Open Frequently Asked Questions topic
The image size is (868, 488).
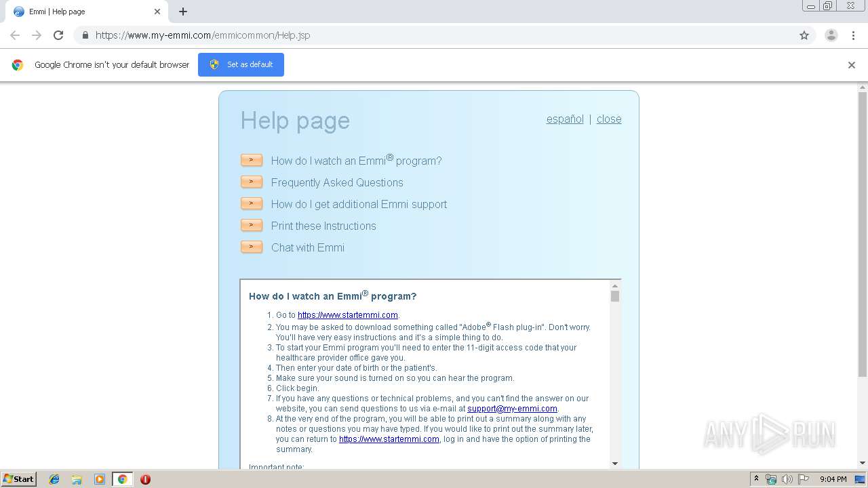337,182
